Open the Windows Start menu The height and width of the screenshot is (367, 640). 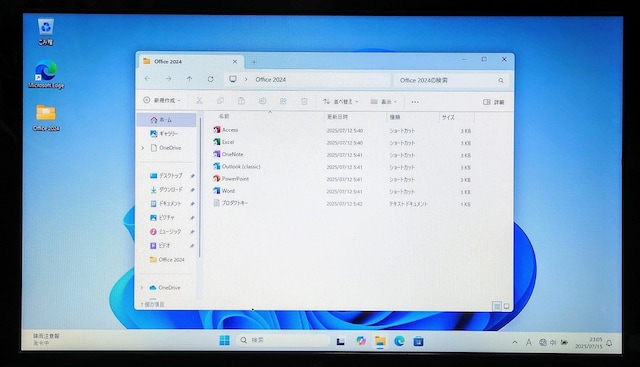pyautogui.click(x=224, y=340)
